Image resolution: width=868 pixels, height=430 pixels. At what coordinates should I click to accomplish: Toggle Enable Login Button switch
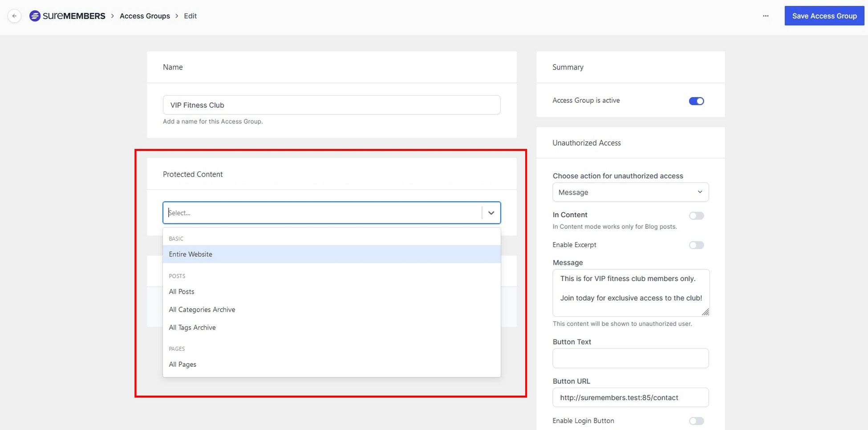(x=696, y=421)
